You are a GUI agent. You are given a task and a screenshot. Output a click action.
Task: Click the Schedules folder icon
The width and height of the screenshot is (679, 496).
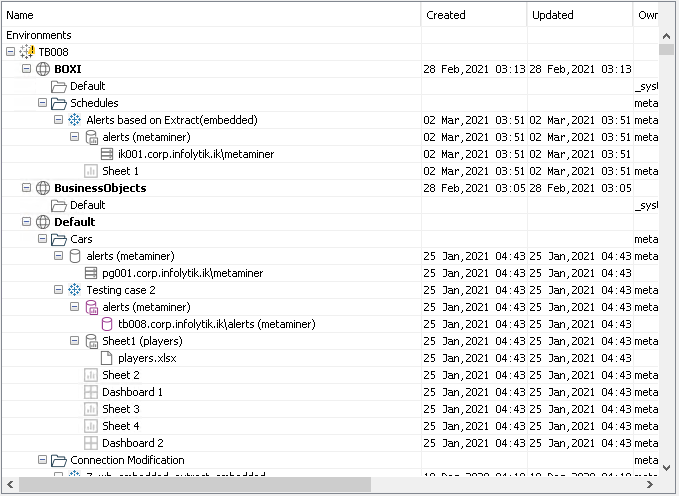coord(58,103)
